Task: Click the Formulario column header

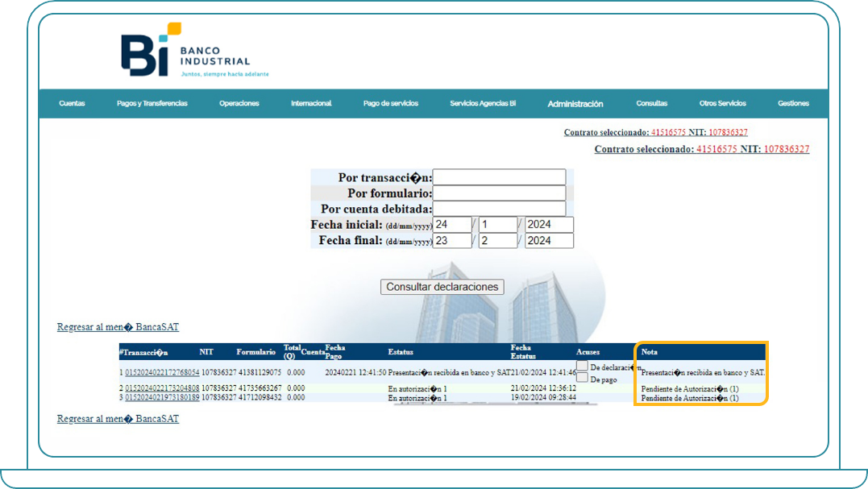Action: [x=255, y=352]
